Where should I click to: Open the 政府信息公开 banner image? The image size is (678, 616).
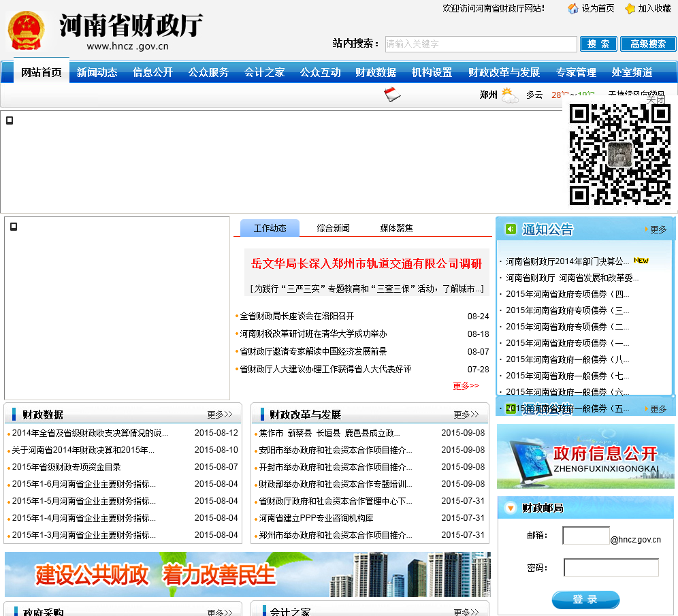585,456
